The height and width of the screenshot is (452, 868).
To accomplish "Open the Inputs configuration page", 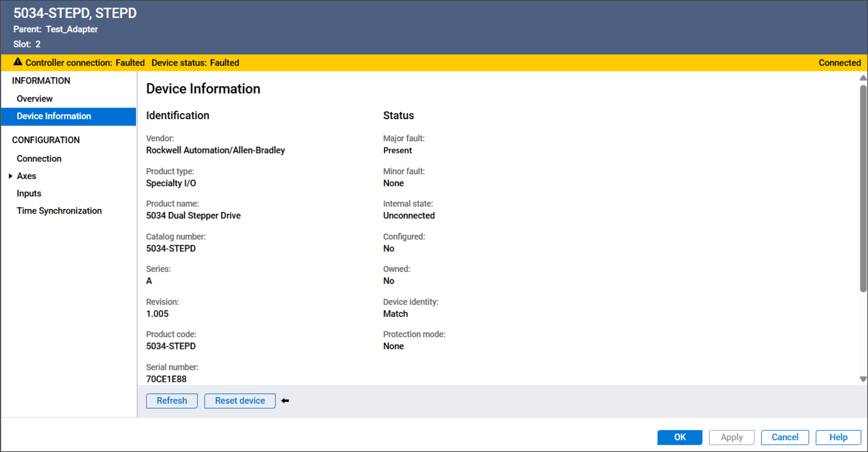I will coord(29,193).
